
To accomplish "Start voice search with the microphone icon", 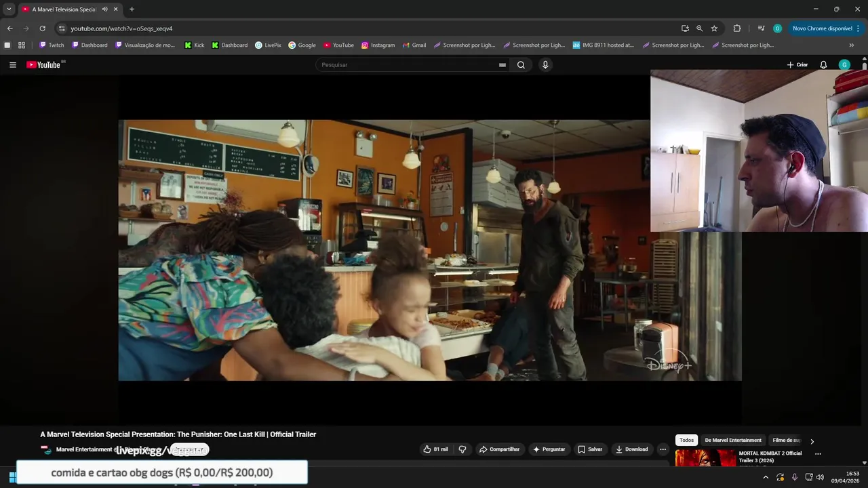I will pos(545,65).
